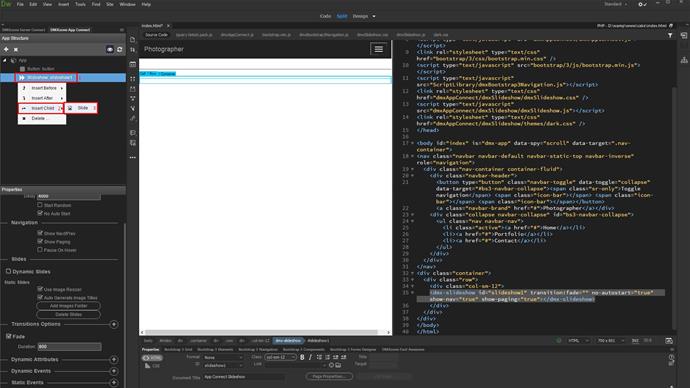Click the second icon in right collapsed panel

point(684,60)
